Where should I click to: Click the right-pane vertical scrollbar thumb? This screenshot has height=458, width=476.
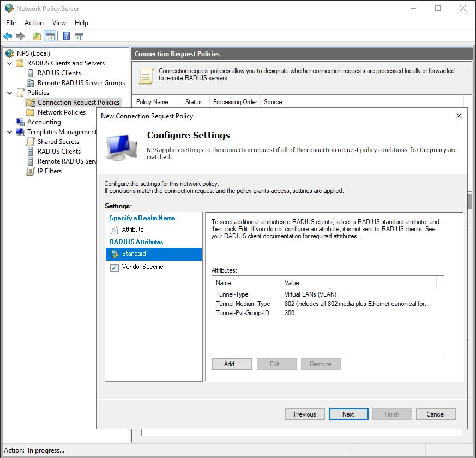click(470, 201)
